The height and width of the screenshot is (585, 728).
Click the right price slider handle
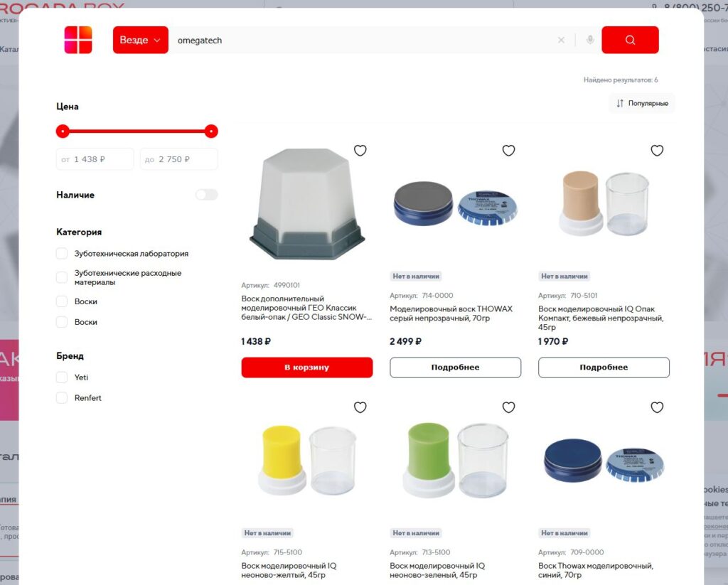tap(210, 132)
